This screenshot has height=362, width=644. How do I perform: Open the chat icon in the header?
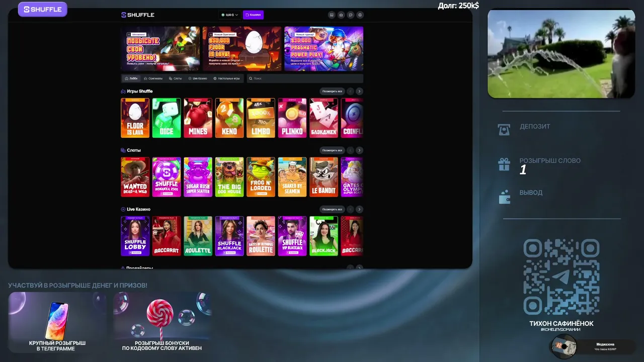(351, 15)
